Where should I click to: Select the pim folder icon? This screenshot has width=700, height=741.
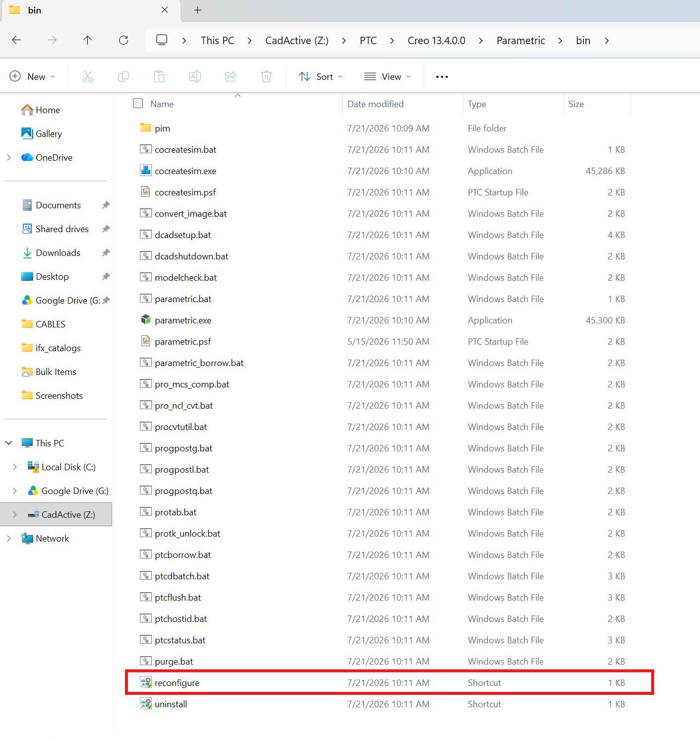(146, 128)
